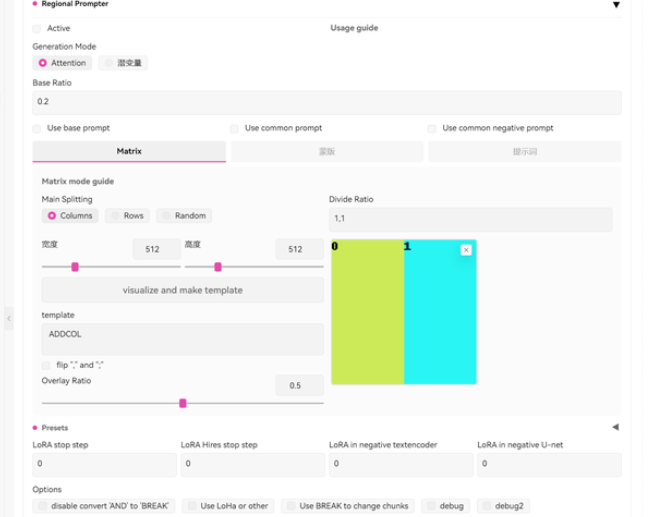Enable Use common prompt checkbox
The width and height of the screenshot is (662, 517).
tap(235, 128)
